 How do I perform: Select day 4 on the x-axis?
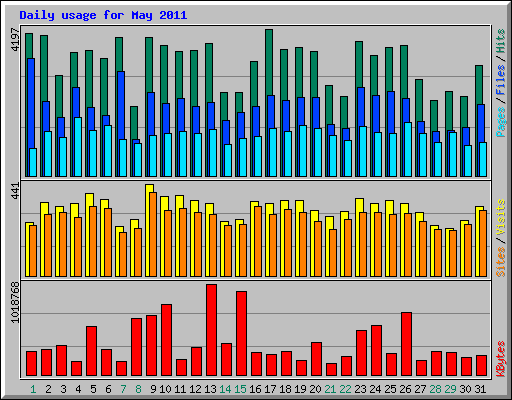point(78,389)
